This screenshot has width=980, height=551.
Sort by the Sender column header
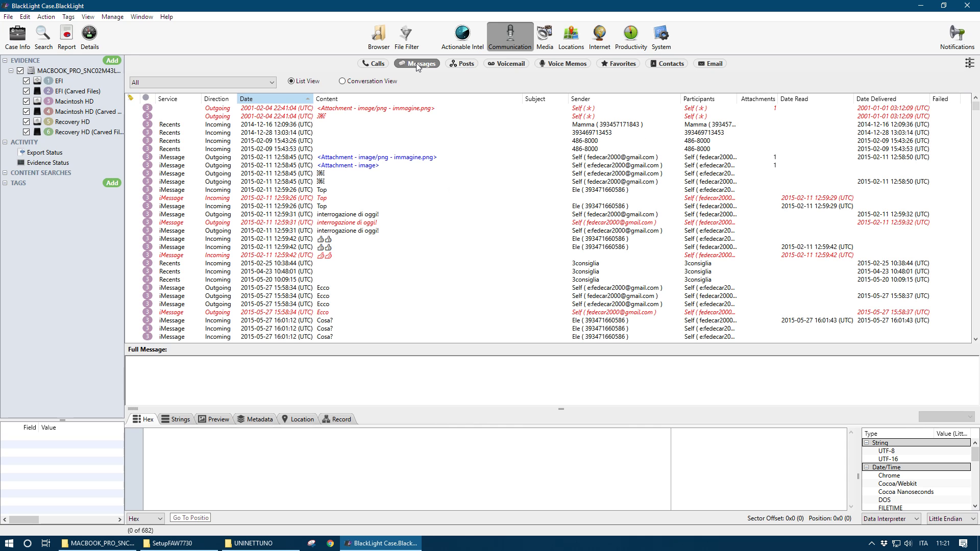click(624, 99)
